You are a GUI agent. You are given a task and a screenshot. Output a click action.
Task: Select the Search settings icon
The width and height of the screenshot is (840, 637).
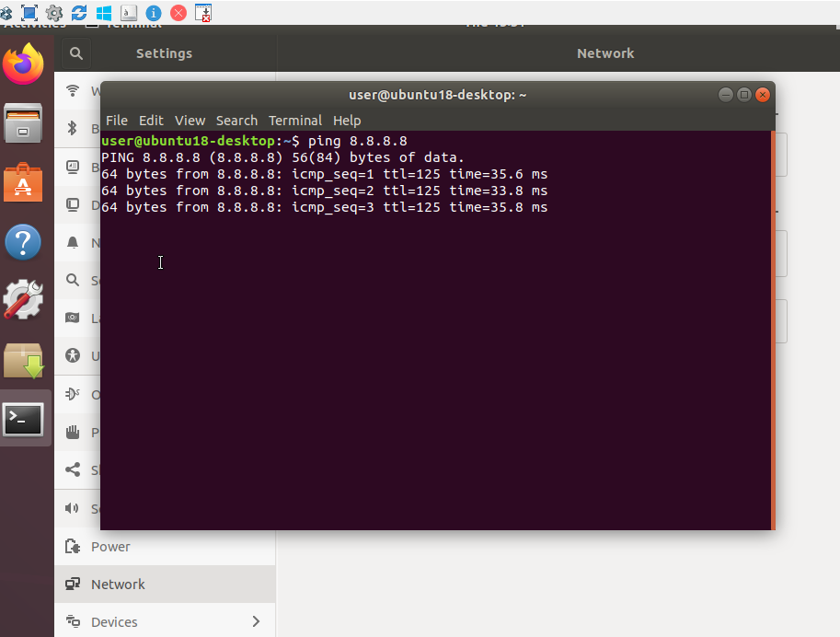tap(74, 281)
